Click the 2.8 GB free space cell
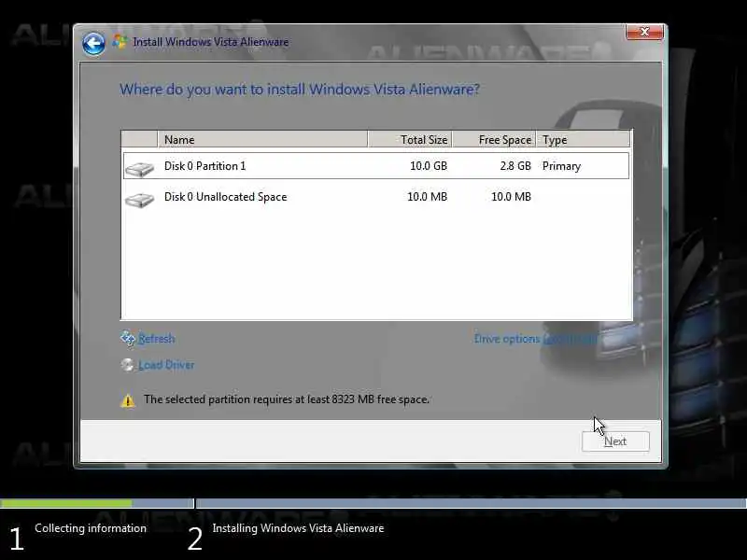The width and height of the screenshot is (747, 560). [x=515, y=166]
